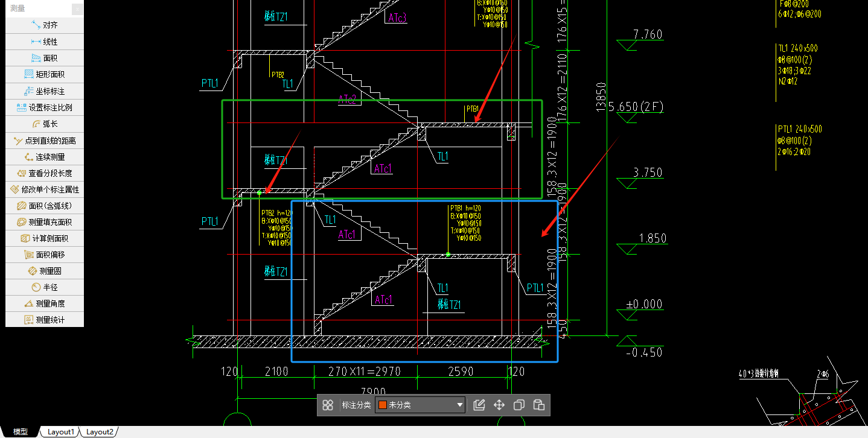The width and height of the screenshot is (868, 438).
Task: Select the 线性 linear dimension tool
Action: coord(45,42)
